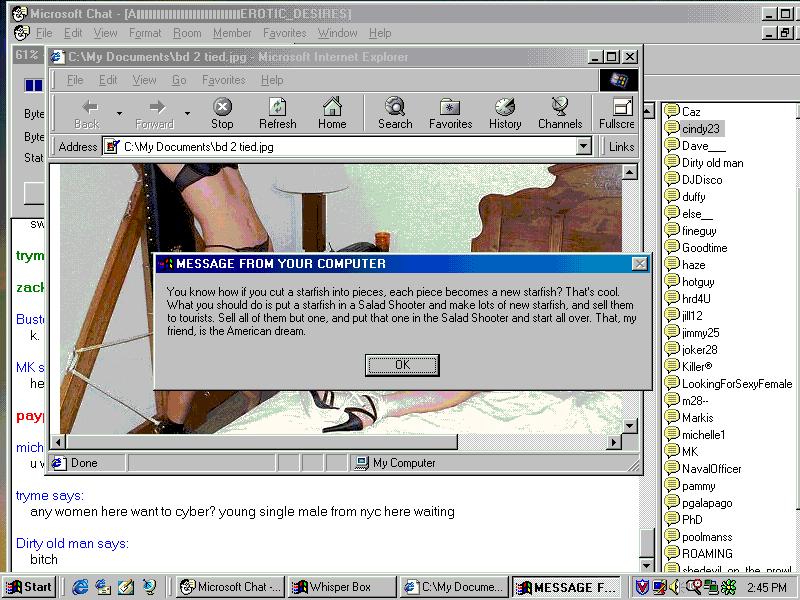800x600 pixels.
Task: Open the Format menu in Microsoft Chat
Action: (145, 33)
